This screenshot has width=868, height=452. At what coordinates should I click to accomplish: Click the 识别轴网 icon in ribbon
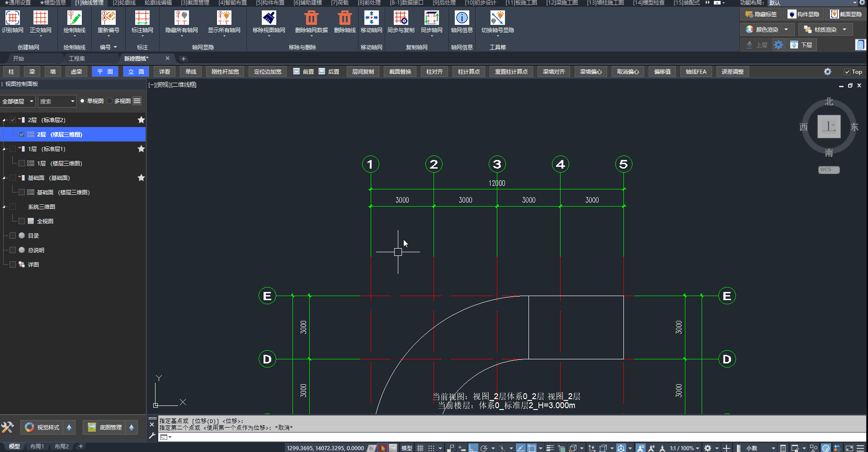pyautogui.click(x=12, y=18)
